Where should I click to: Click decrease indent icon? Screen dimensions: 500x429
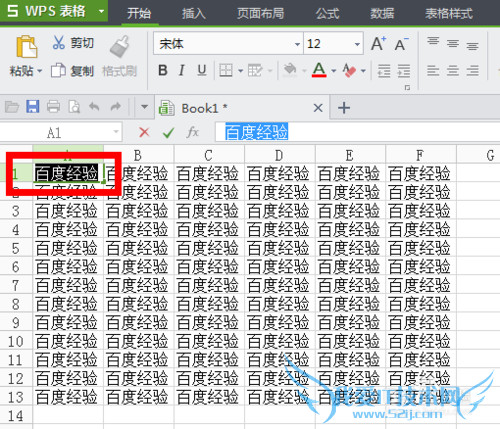point(384,71)
